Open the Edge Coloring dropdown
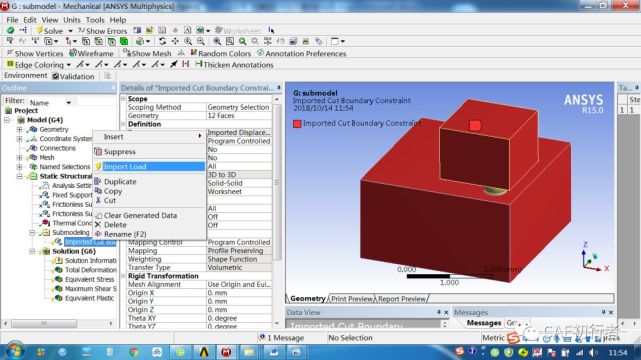Viewport: 641px width, 360px height. pos(68,65)
